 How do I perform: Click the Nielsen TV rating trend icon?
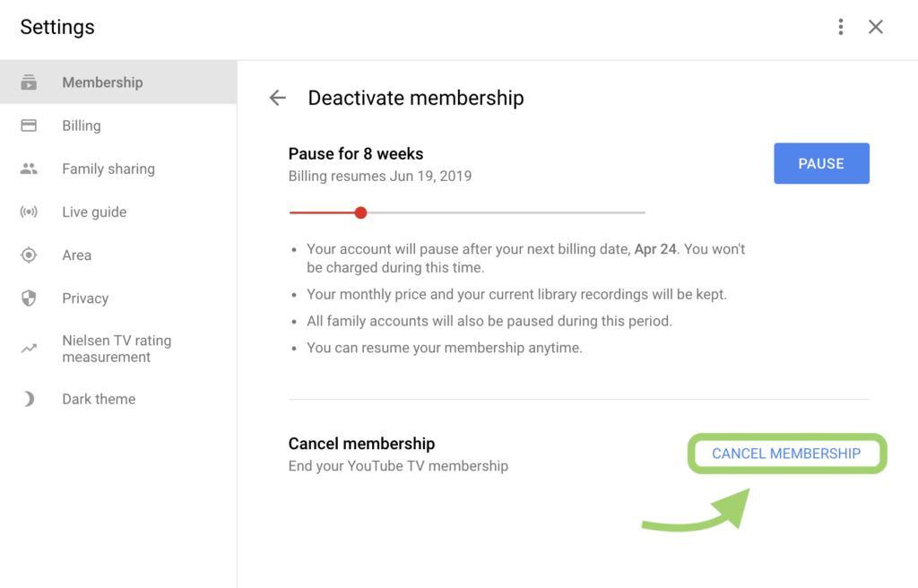pyautogui.click(x=29, y=349)
